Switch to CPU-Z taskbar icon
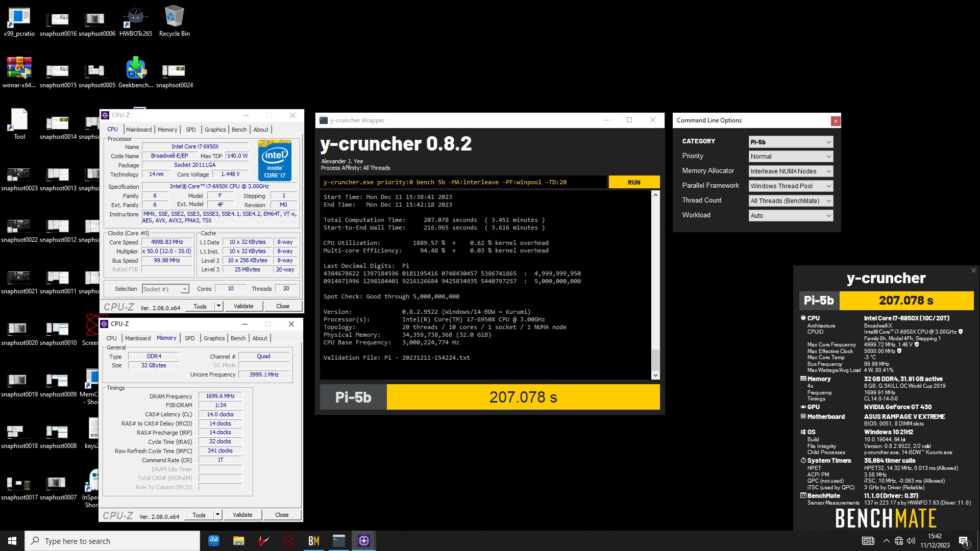The height and width of the screenshot is (551, 980). coord(364,541)
